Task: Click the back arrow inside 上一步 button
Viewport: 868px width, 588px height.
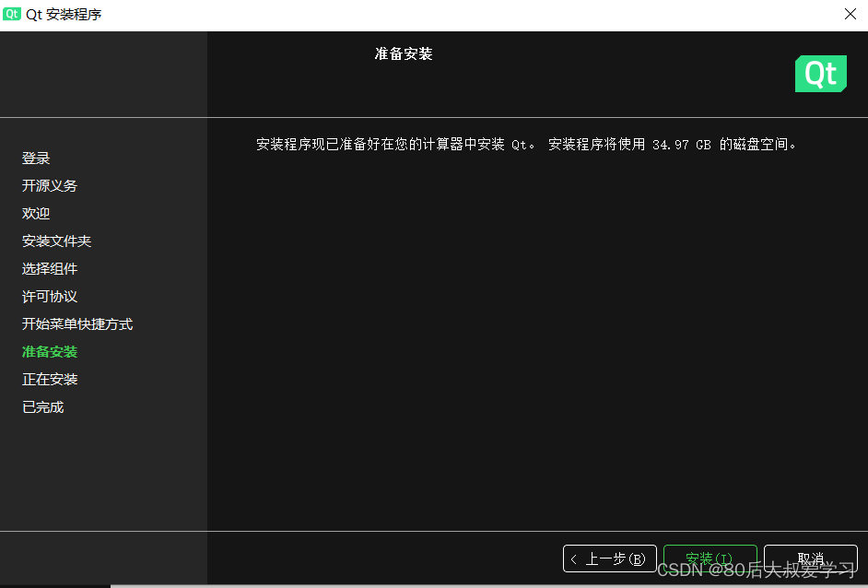Action: (x=576, y=558)
